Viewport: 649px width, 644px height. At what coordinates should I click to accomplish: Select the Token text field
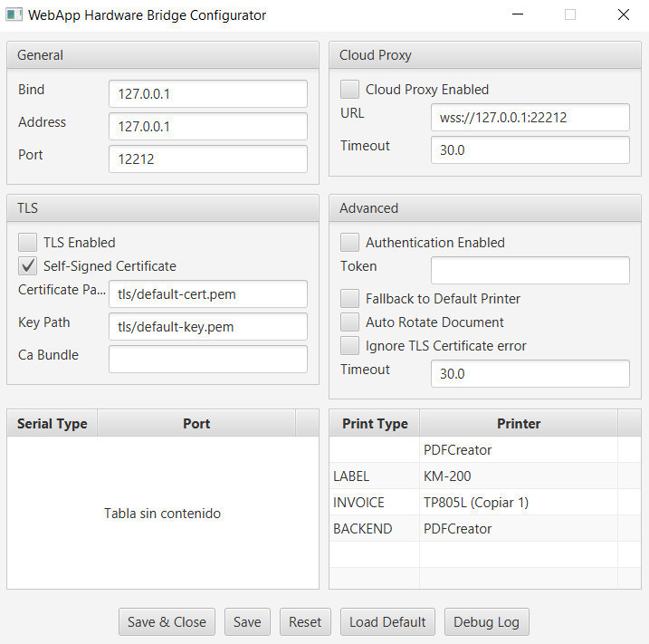pyautogui.click(x=530, y=271)
